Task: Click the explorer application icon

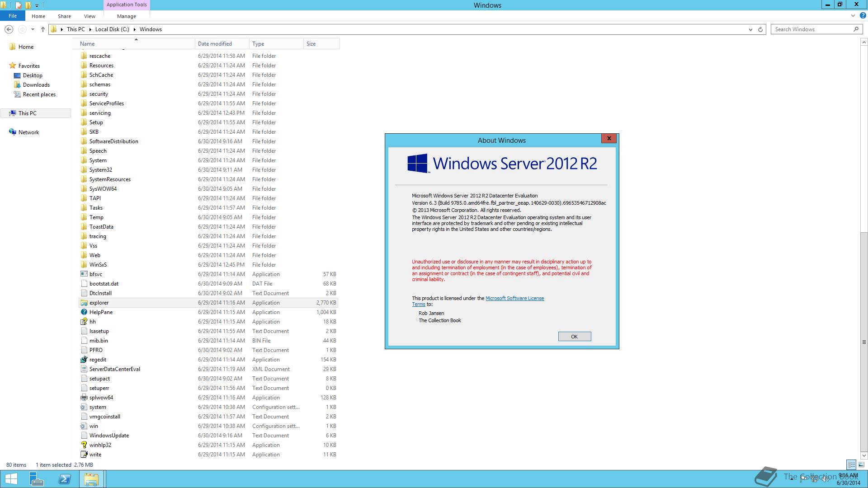Action: point(84,303)
